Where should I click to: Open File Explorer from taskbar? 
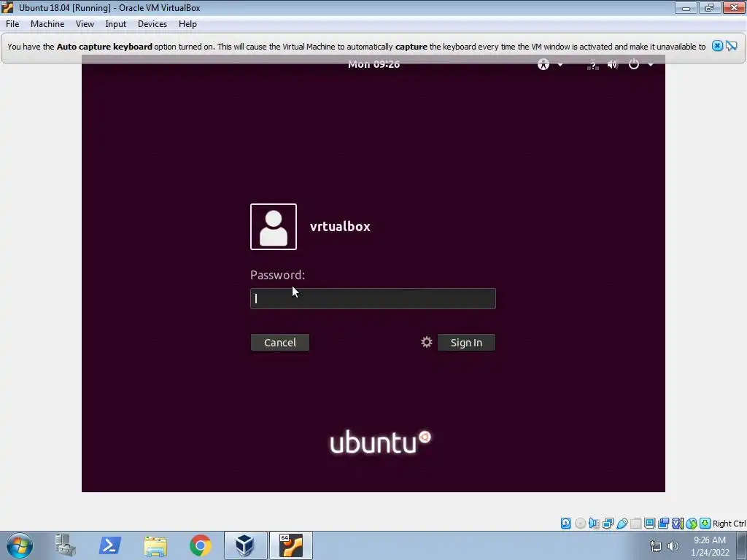tap(155, 545)
